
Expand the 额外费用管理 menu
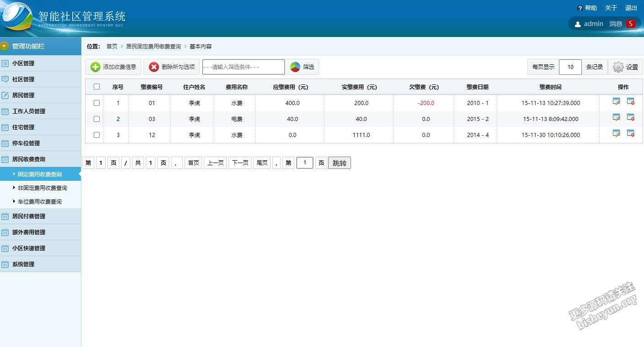pos(40,232)
